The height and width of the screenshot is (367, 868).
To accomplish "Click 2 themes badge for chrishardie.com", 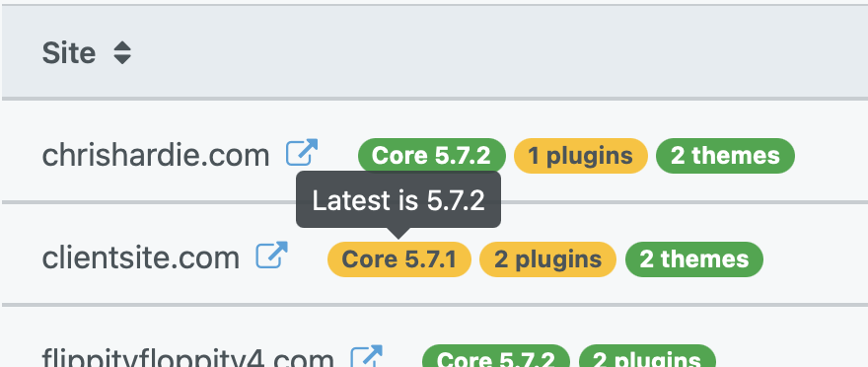I will point(725,156).
